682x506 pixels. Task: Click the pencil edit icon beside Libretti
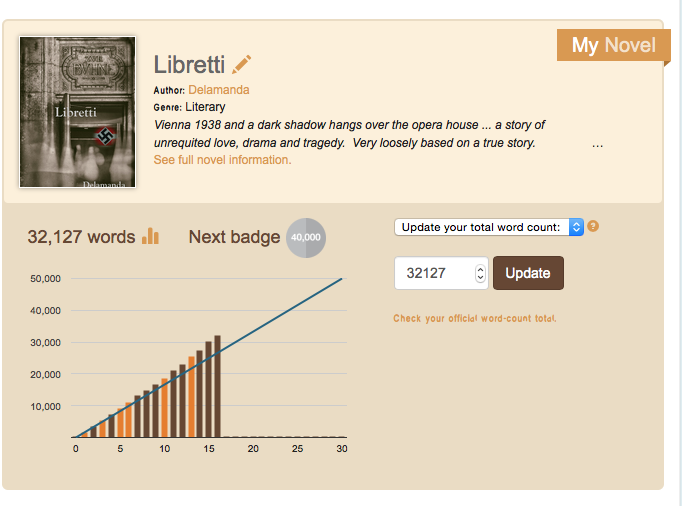[241, 64]
